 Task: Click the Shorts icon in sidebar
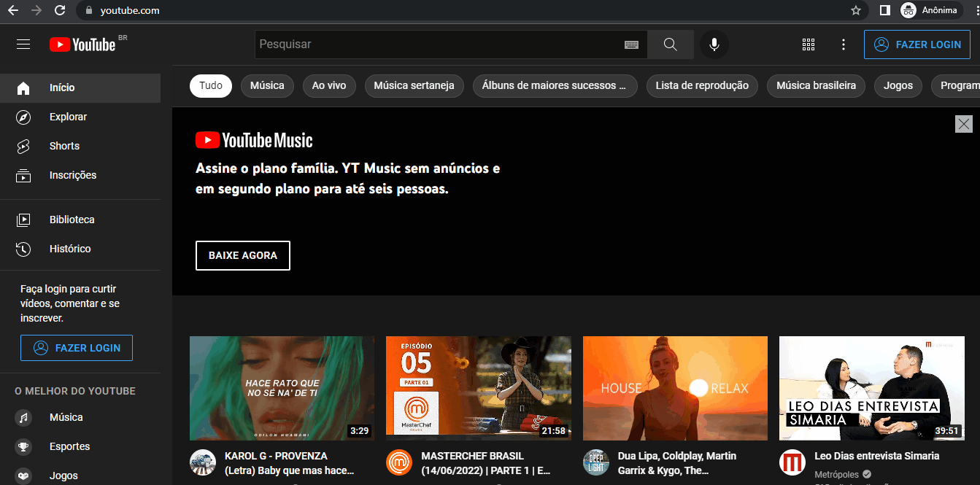[x=23, y=146]
